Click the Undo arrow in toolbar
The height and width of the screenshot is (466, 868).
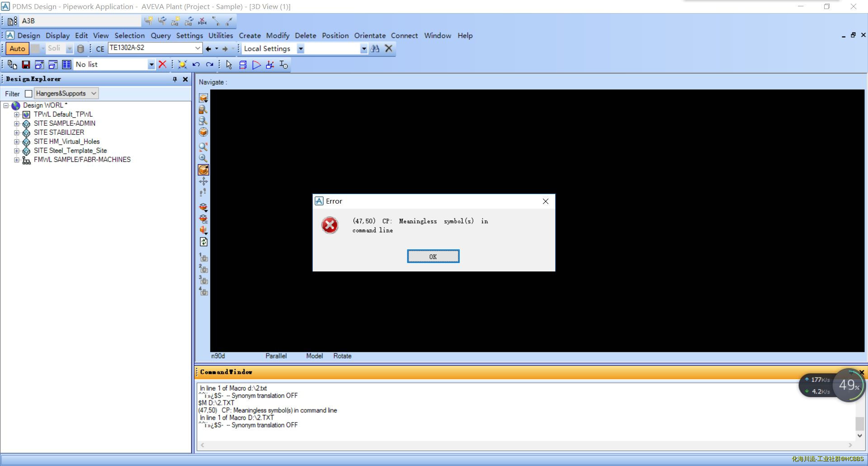(196, 65)
